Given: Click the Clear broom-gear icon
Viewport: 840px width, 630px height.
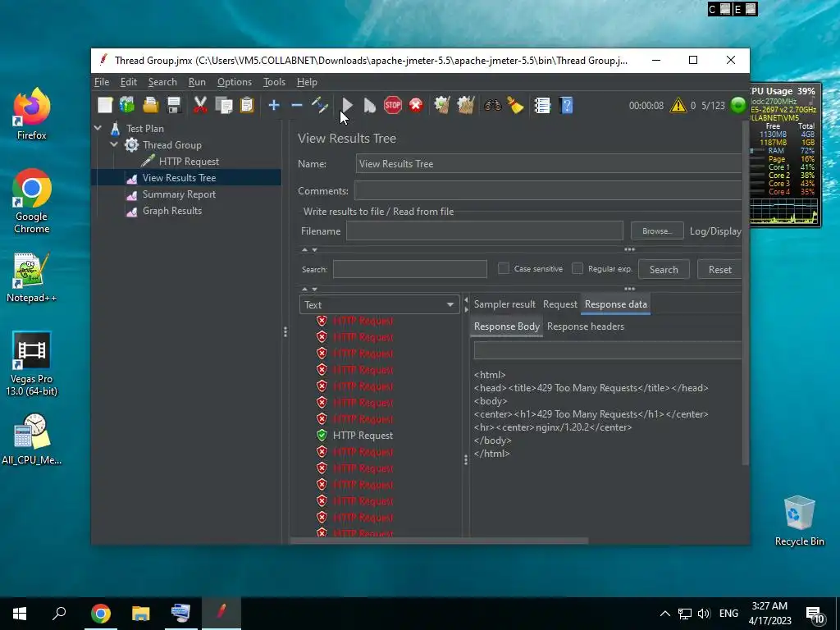Looking at the screenshot, I should (x=442, y=105).
